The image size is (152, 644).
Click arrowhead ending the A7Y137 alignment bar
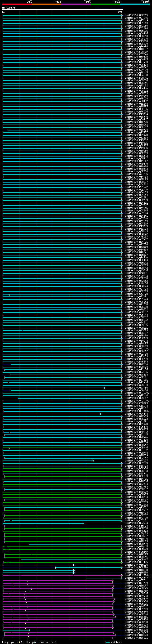pos(93,461)
